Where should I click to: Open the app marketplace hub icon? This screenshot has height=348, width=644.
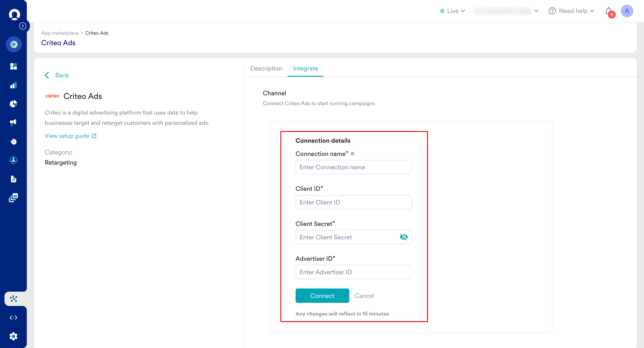(14, 299)
